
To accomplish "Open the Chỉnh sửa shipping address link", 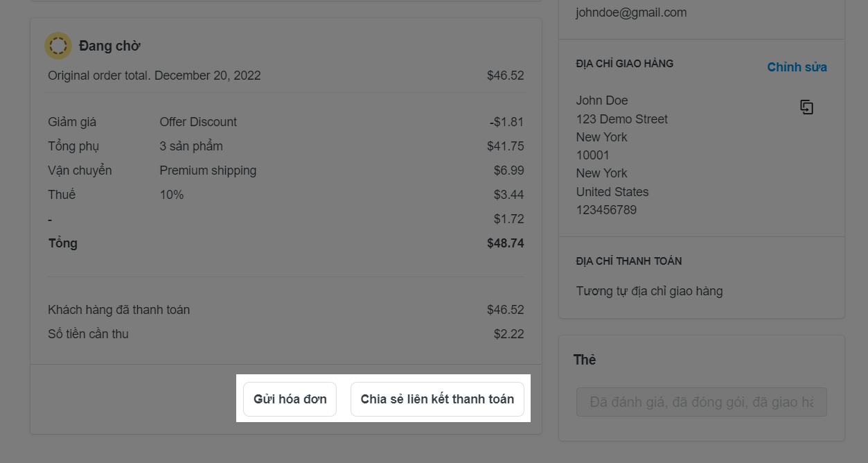I will point(797,67).
